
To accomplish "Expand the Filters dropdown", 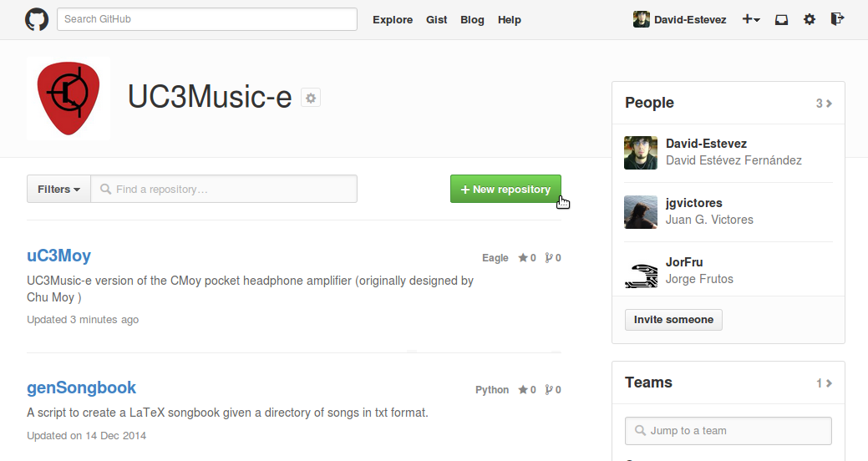I will 58,190.
